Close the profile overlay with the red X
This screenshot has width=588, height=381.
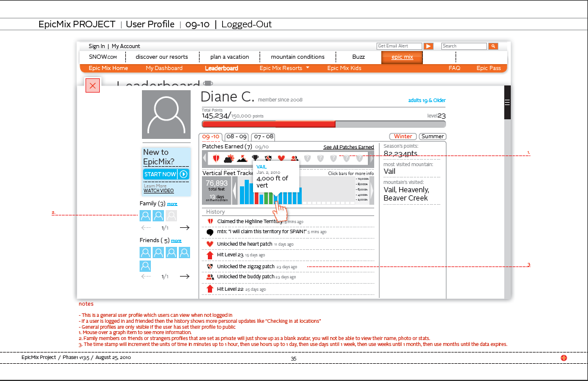click(x=93, y=85)
